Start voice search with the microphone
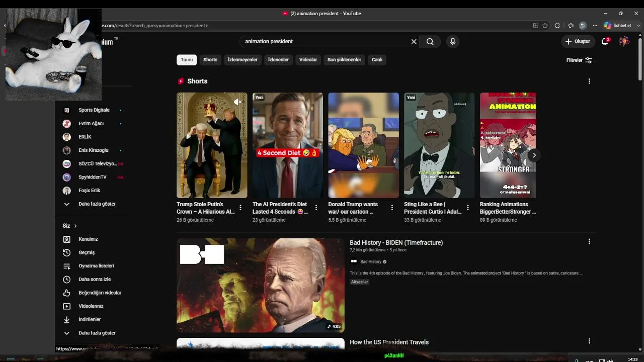This screenshot has height=362, width=644. coord(453,42)
